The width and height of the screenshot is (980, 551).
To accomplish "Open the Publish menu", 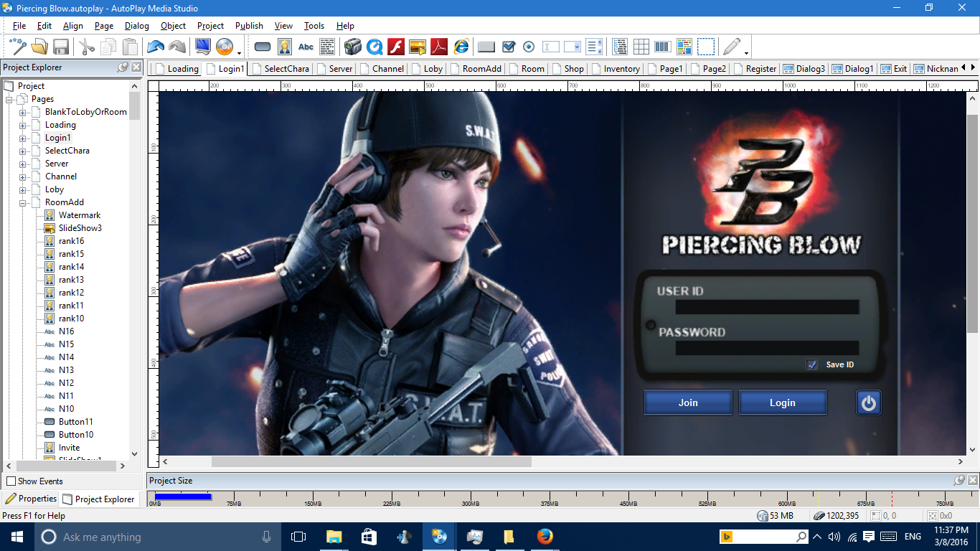I will 249,26.
